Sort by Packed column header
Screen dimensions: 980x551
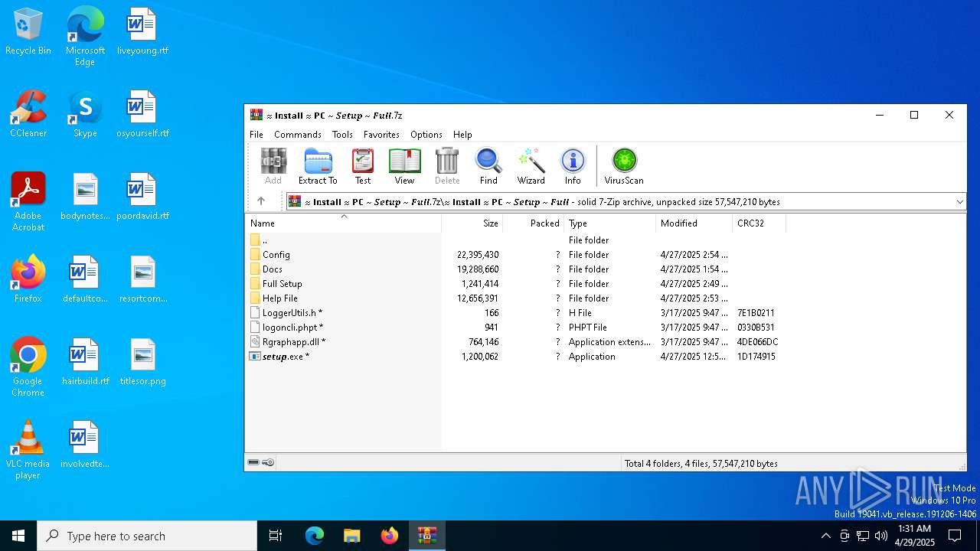[533, 223]
